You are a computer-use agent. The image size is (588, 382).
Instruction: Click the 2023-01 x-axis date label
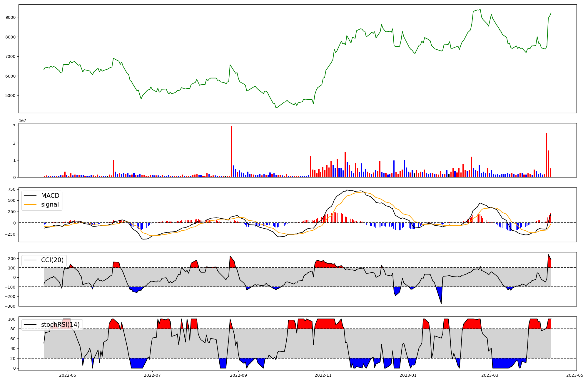coord(408,375)
